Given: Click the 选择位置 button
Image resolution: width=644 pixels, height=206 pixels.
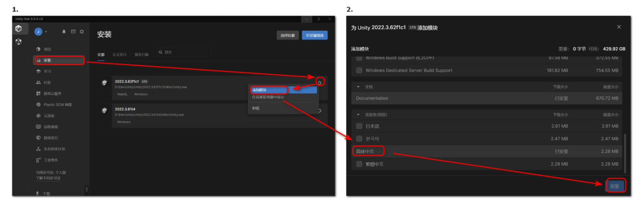Looking at the screenshot, I should point(288,35).
